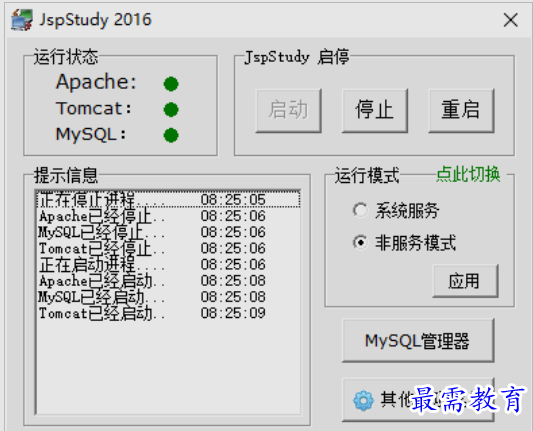Apply the run mode with 应用 button
Viewport: 533px width, 431px height.
(x=465, y=281)
